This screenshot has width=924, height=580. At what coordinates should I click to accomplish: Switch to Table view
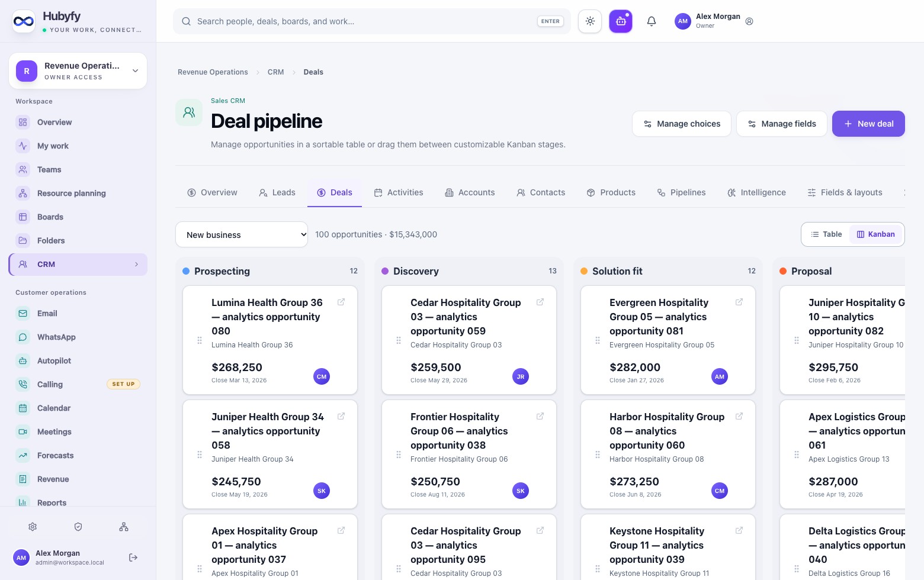(826, 234)
